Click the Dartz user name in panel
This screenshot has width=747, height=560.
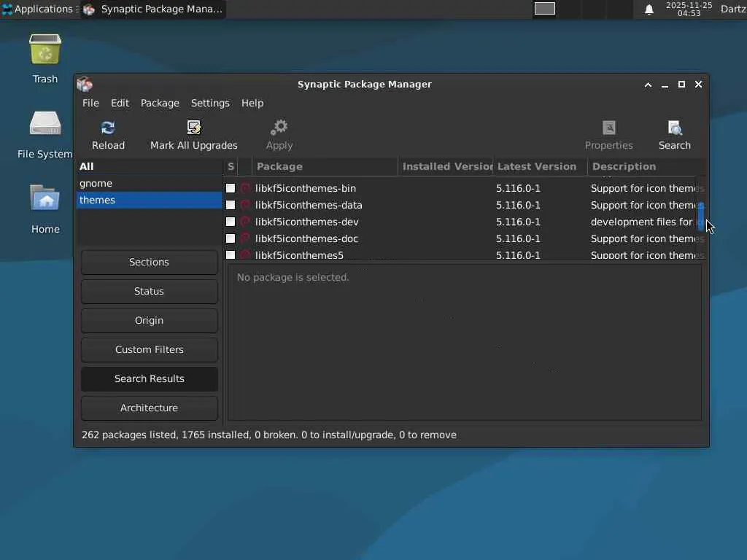733,9
